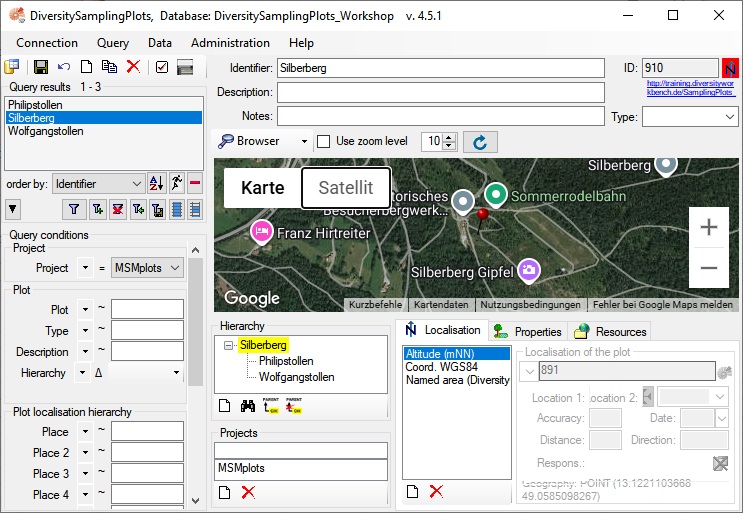This screenshot has height=513, width=743.
Task: Click the copy dataset icon in the toolbar
Action: click(x=110, y=67)
